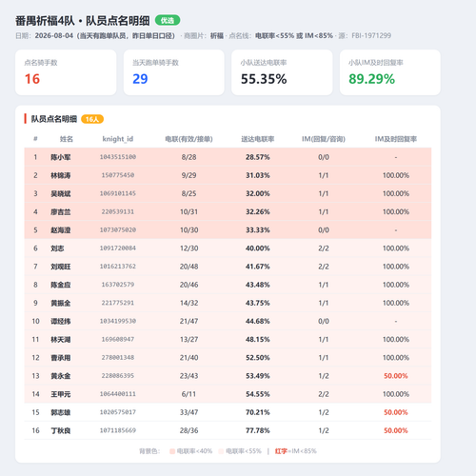Viewport: 476px width, 476px height.
Task: Click knight id 1073075020
Action: 118,230
